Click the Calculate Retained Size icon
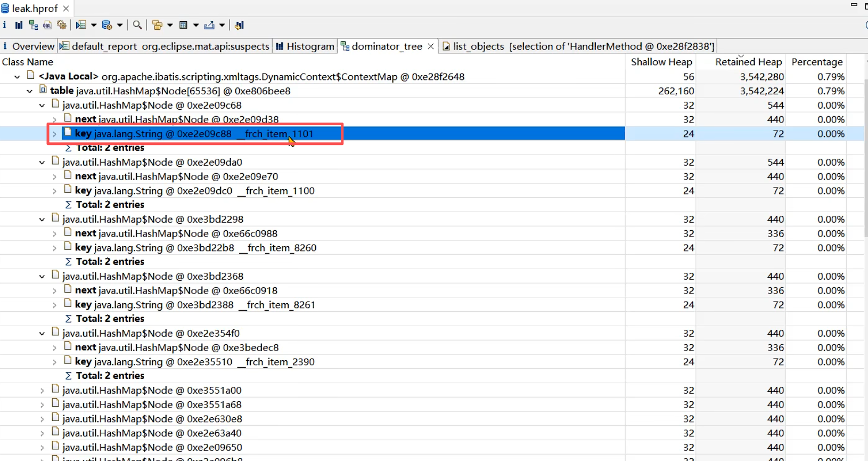The image size is (868, 461). [184, 25]
